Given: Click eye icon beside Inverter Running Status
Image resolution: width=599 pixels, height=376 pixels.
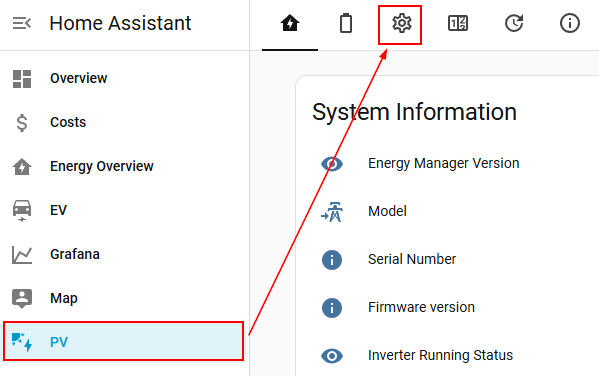Looking at the screenshot, I should click(x=332, y=356).
